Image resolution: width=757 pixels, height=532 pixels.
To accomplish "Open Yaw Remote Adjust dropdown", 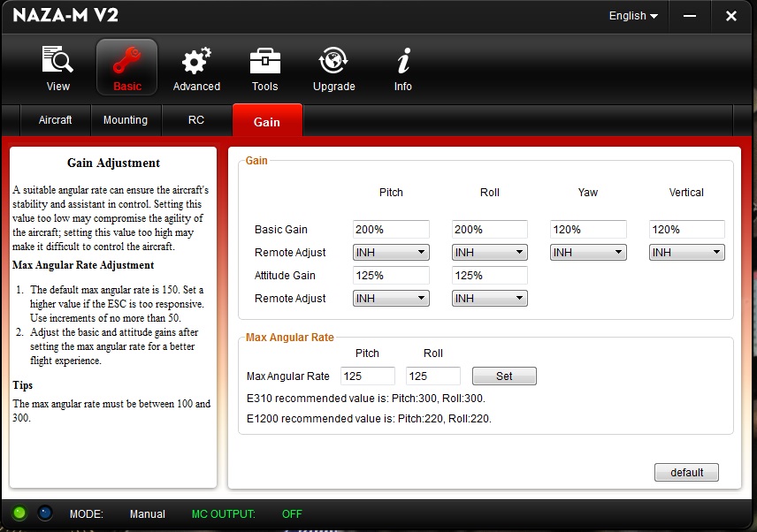I will 588,252.
